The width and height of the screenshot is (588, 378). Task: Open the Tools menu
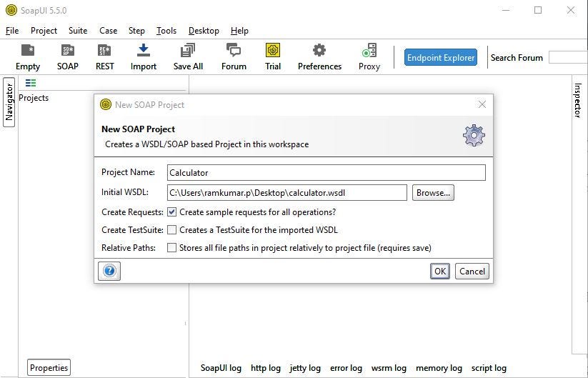[166, 31]
